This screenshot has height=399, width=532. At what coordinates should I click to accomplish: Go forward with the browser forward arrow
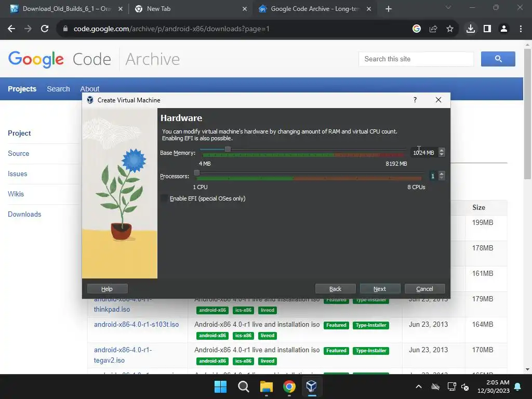pyautogui.click(x=28, y=29)
